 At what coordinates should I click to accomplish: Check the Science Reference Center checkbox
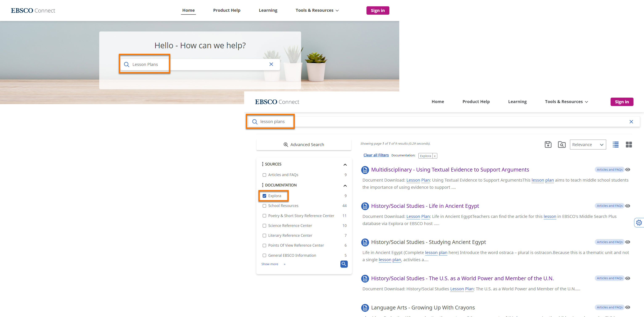tap(264, 226)
